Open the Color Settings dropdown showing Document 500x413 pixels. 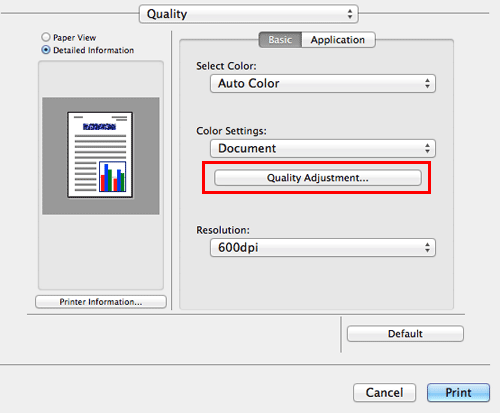323,148
